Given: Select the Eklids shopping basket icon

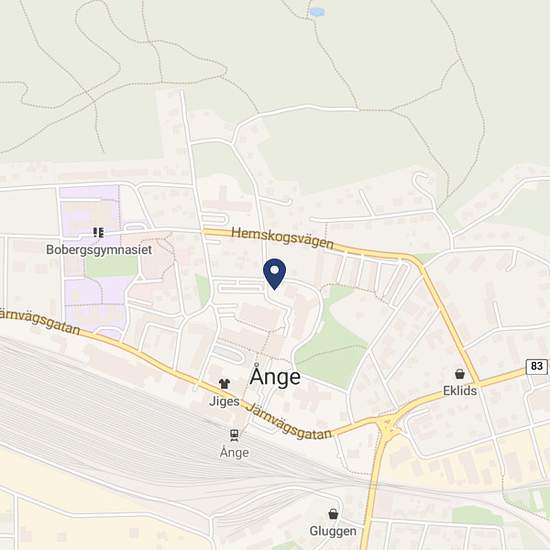Looking at the screenshot, I should pyautogui.click(x=460, y=374).
